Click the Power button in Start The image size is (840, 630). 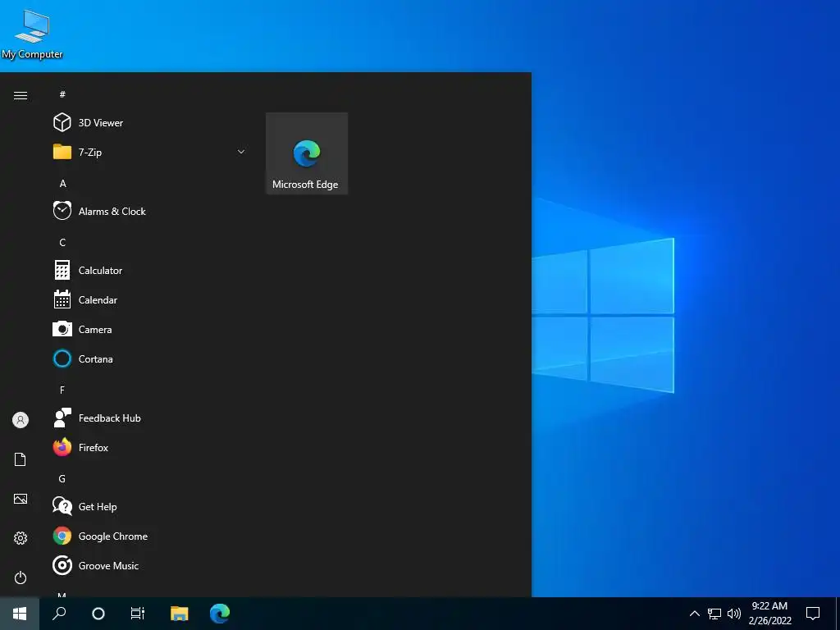(x=21, y=577)
